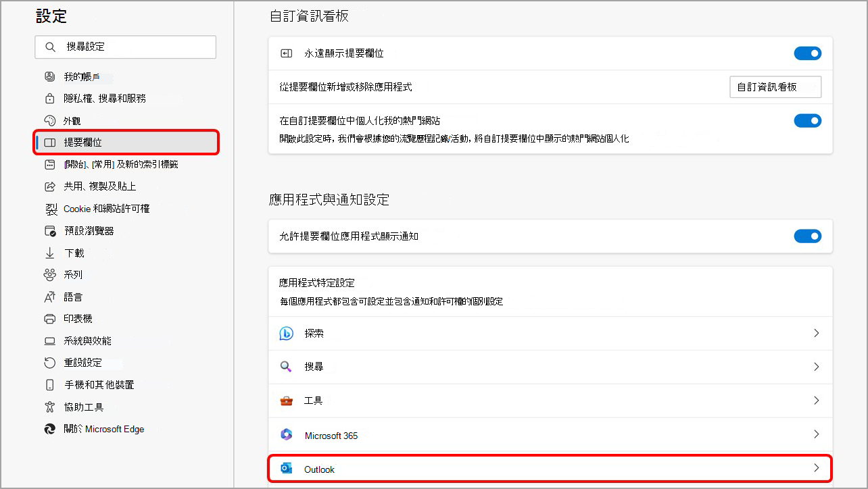This screenshot has width=868, height=489.
Task: Click the magnifier icon in the 搜尋 app row
Action: [x=287, y=367]
